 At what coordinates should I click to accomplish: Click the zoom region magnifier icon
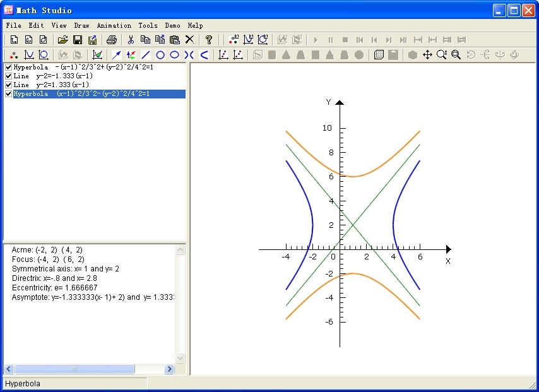[x=456, y=55]
